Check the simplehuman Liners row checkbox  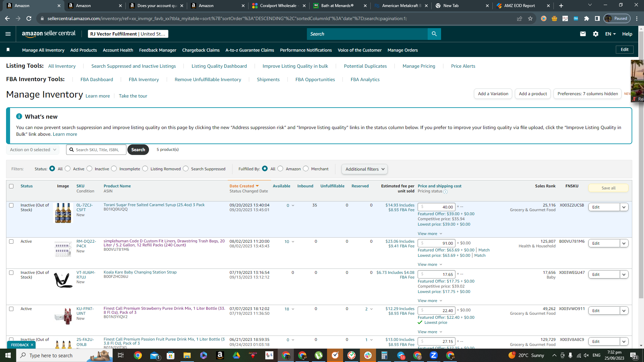(x=11, y=241)
